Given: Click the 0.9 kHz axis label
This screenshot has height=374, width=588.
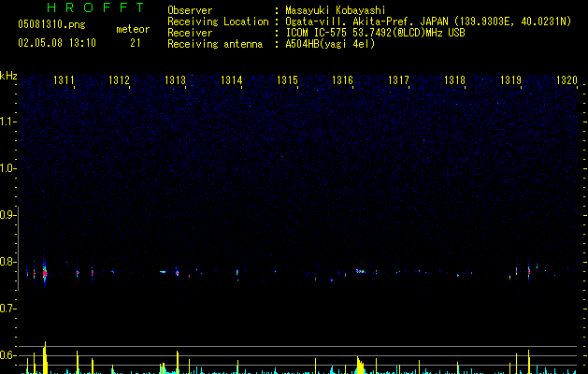Looking at the screenshot, I should (7, 215).
